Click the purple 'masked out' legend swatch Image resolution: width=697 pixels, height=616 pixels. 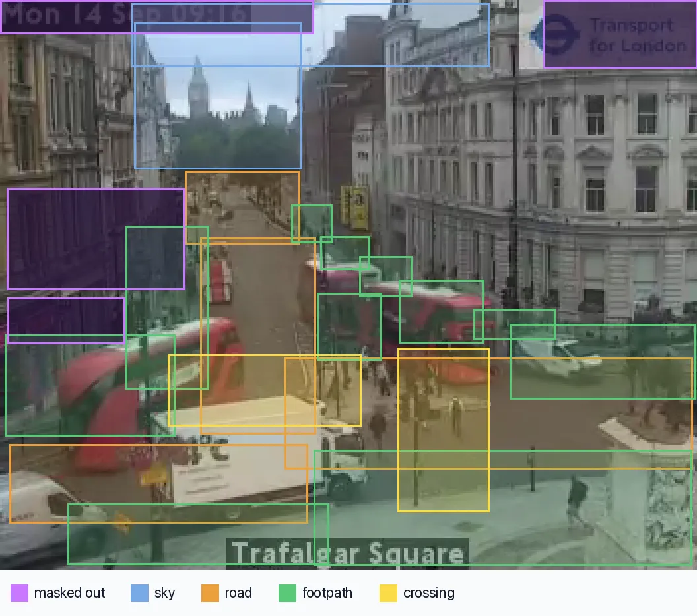point(19,594)
